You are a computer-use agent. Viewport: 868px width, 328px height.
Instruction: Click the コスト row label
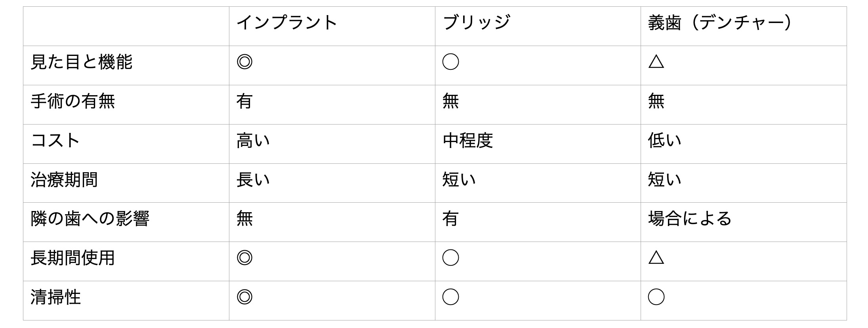[55, 140]
